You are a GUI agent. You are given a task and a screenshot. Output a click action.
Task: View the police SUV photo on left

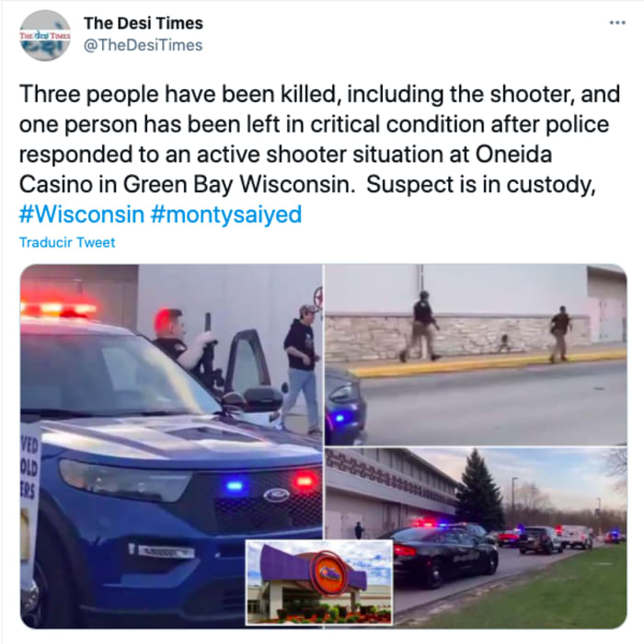pyautogui.click(x=171, y=446)
